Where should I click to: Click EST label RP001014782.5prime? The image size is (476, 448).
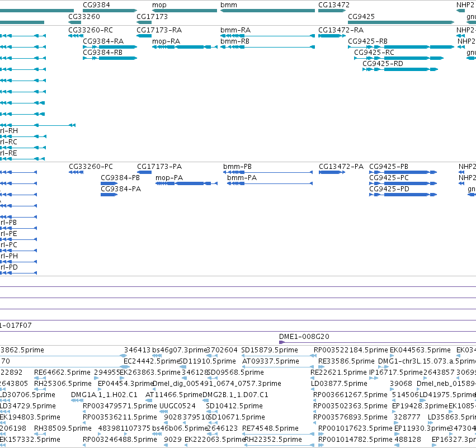coord(355,440)
